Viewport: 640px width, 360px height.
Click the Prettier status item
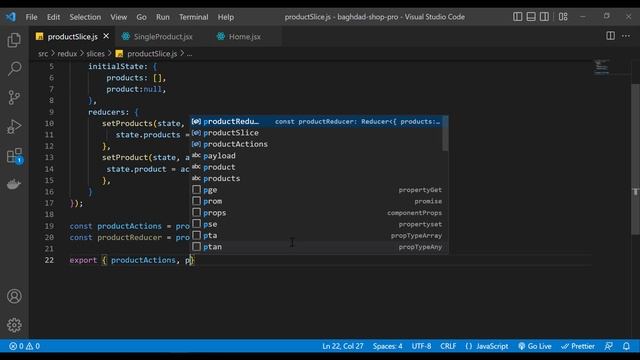coord(578,346)
